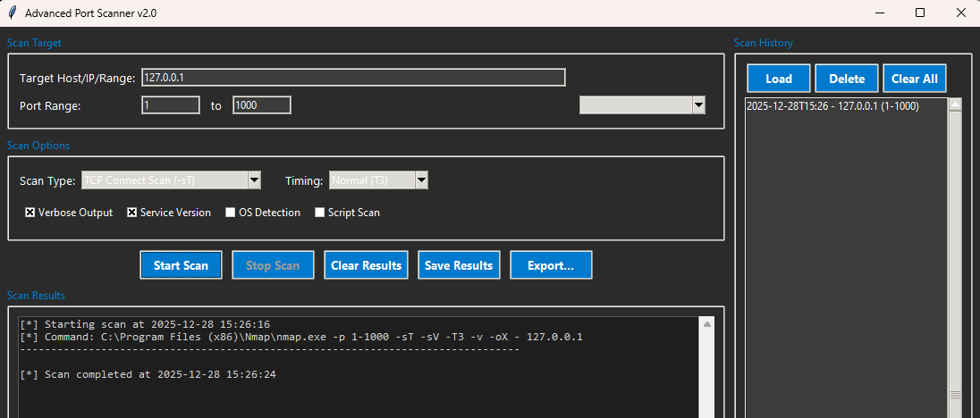Click Delete in Scan History
980x418 pixels.
847,79
